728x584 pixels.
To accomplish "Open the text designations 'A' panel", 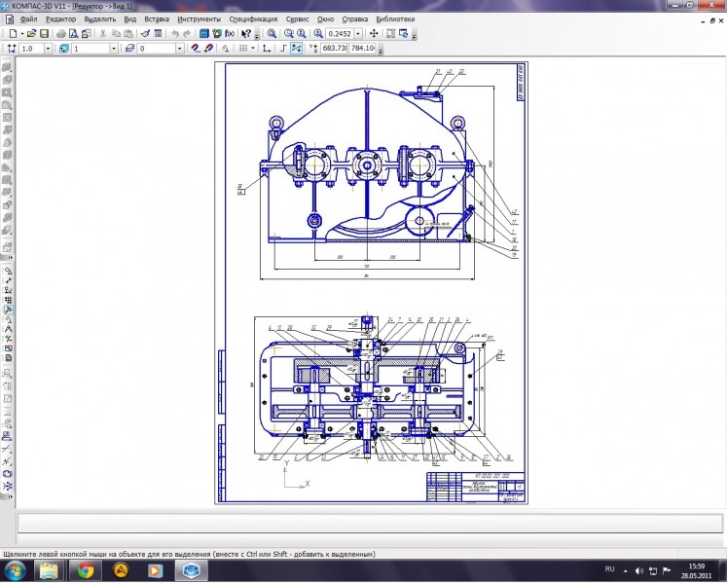I will point(8,329).
